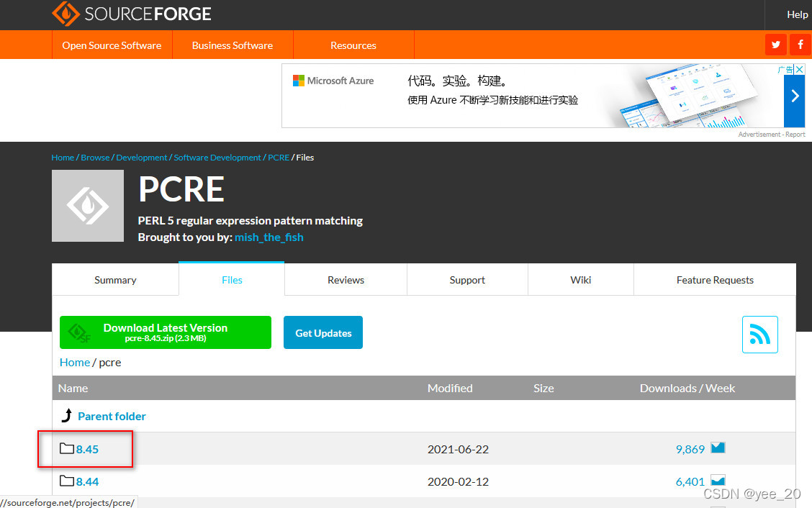Sort by the Modified column header
The image size is (812, 508).
coord(450,389)
